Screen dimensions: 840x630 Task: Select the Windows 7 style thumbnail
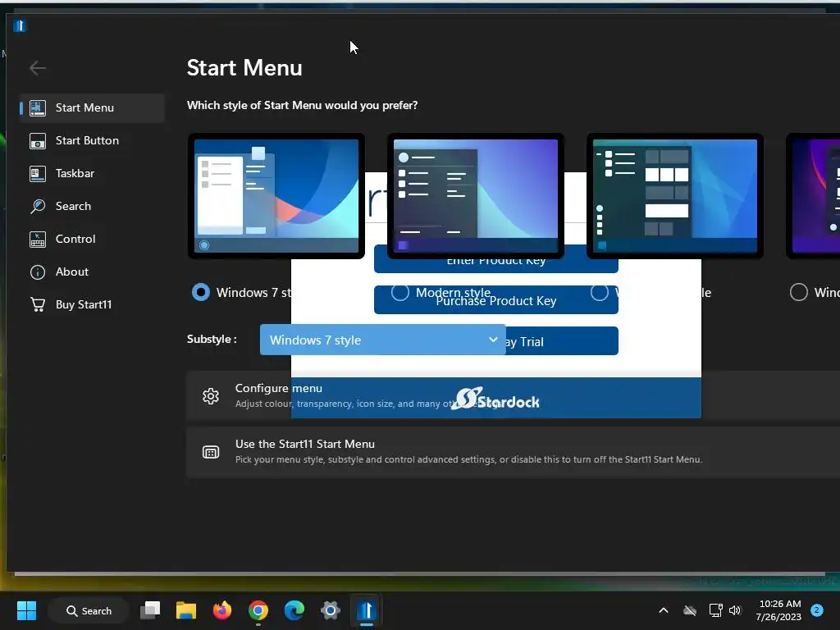point(276,196)
